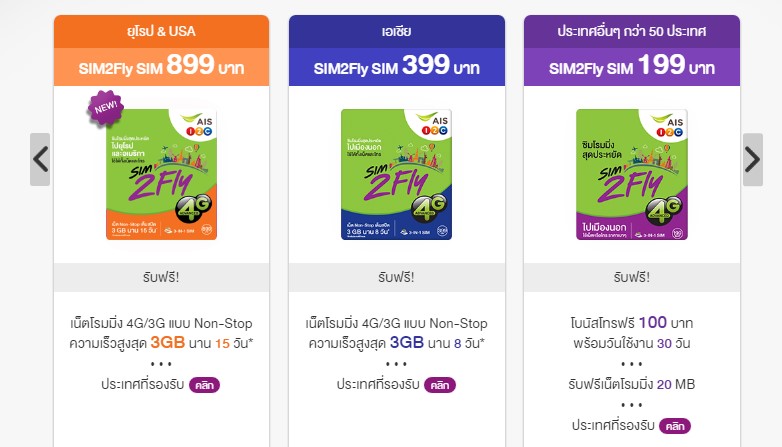Click the SIM2Fly SIM 899 บาท price banner
The image size is (782, 447).
[162, 67]
